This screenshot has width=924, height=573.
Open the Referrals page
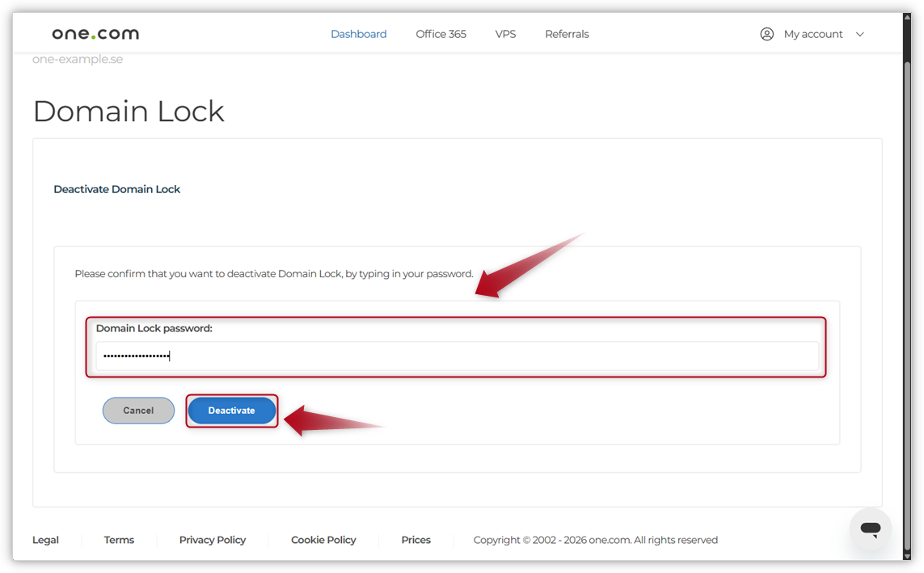[x=567, y=34]
